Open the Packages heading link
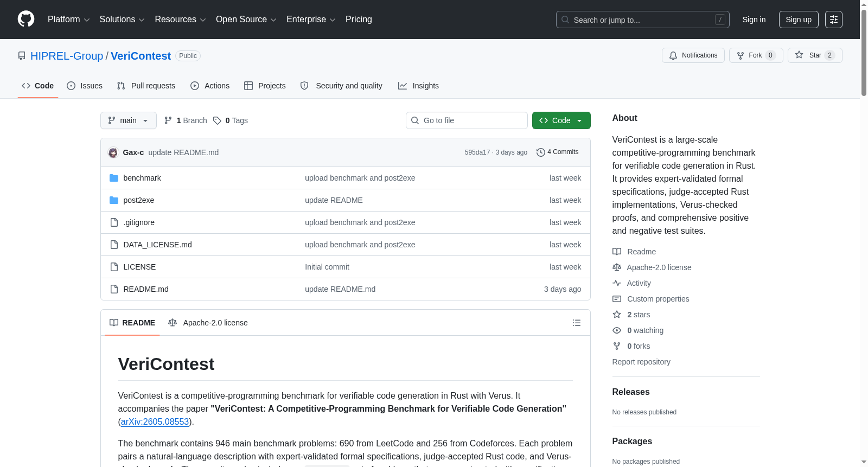 pos(632,441)
